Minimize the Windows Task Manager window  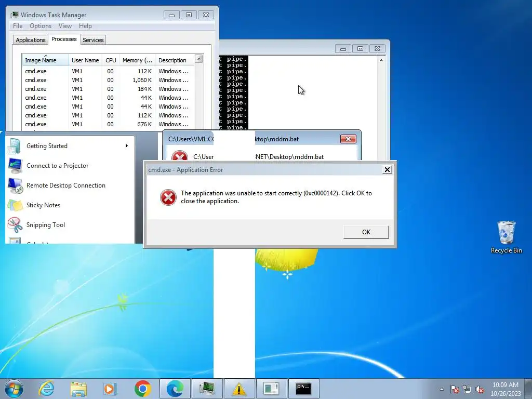coord(171,15)
